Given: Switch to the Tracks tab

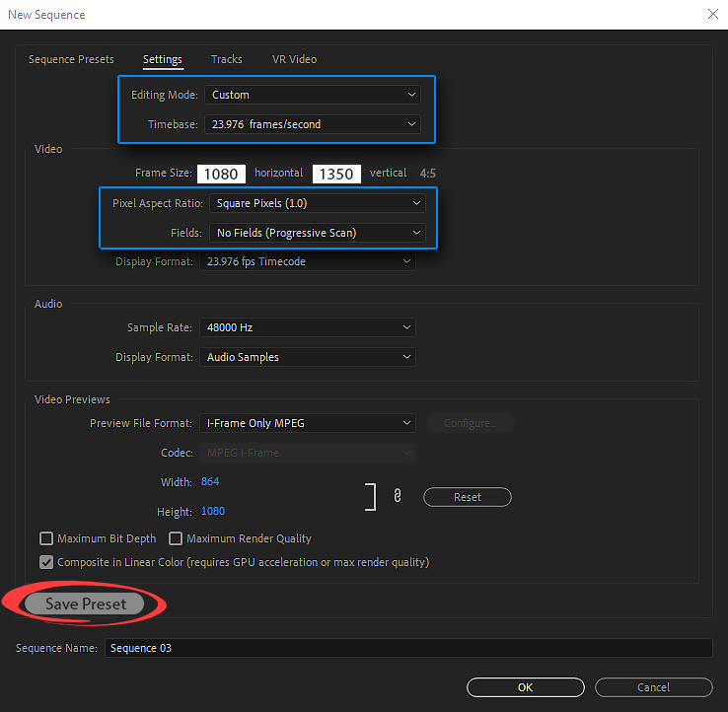Looking at the screenshot, I should (226, 59).
